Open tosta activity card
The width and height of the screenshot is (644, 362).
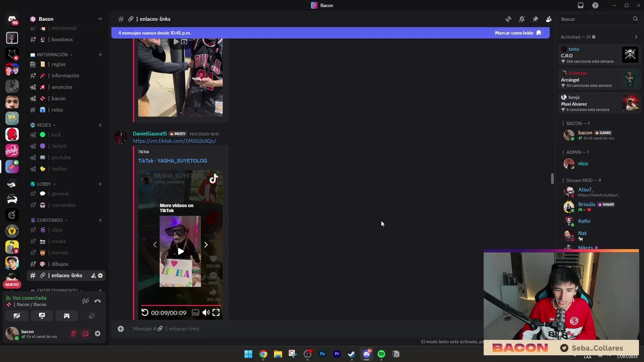[599, 55]
